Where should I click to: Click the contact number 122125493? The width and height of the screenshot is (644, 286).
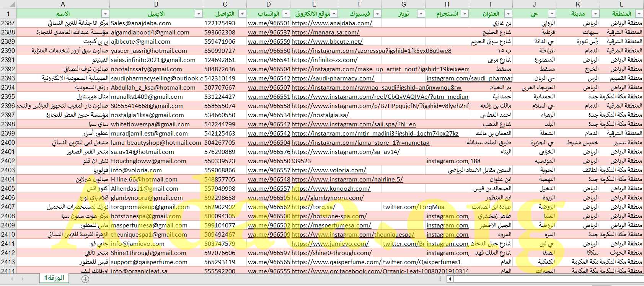(x=225, y=23)
